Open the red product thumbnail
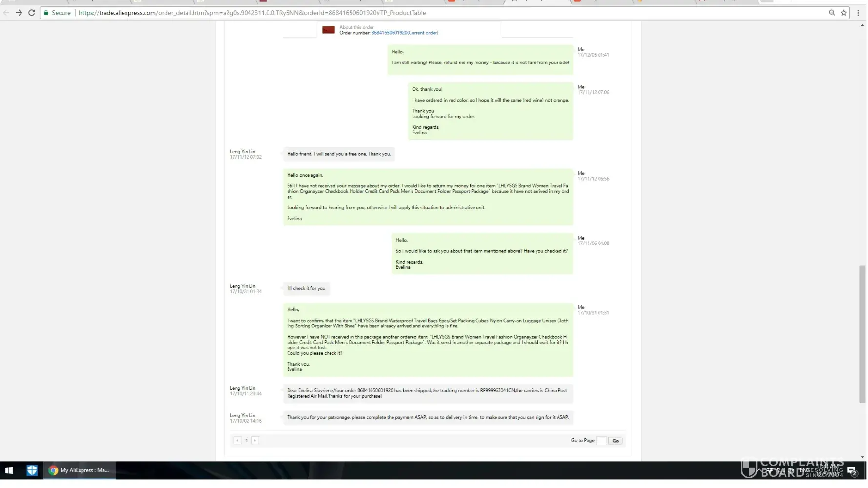The height and width of the screenshot is (488, 868). 329,30
